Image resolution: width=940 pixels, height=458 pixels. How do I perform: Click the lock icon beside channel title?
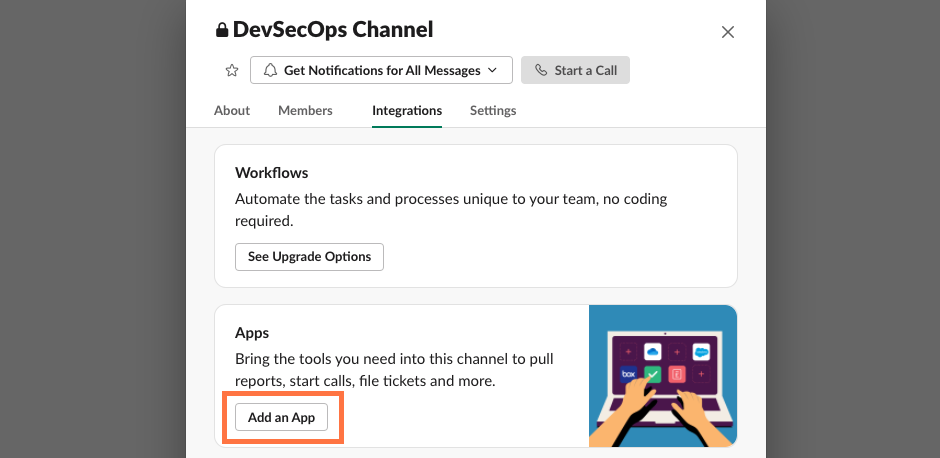click(x=222, y=30)
